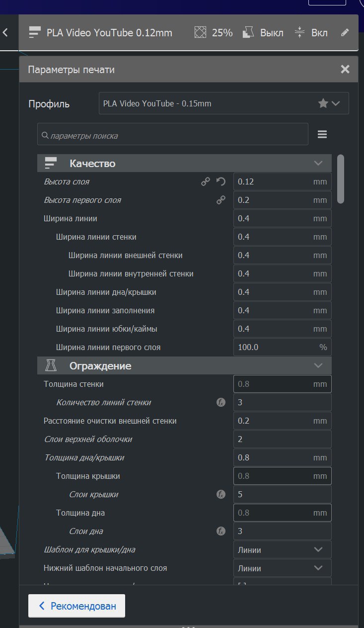Click the infill 25% icon

(200, 33)
